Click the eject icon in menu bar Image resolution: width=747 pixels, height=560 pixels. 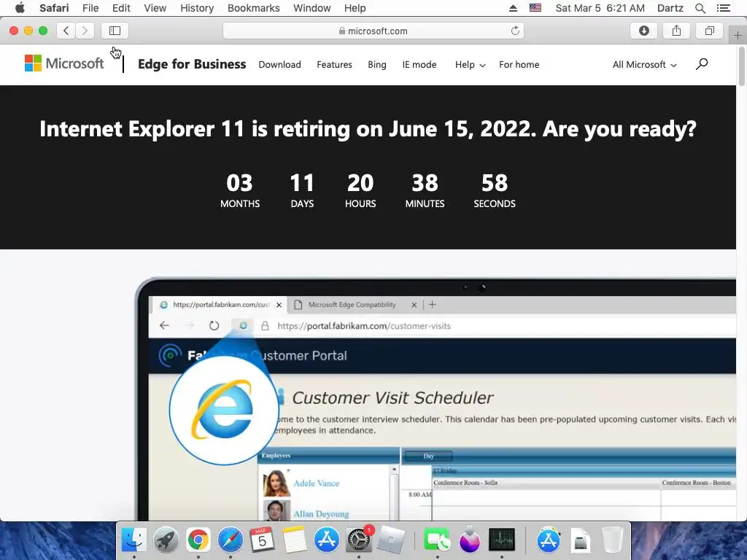[x=513, y=8]
